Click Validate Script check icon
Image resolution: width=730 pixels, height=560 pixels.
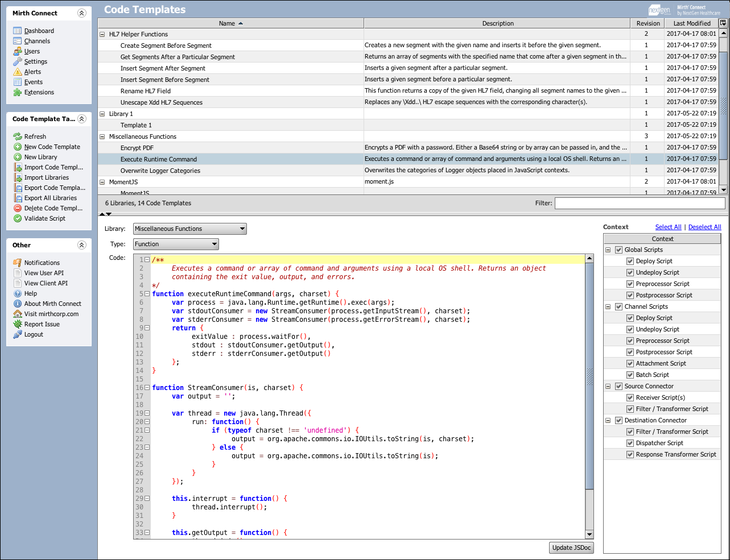pyautogui.click(x=18, y=218)
